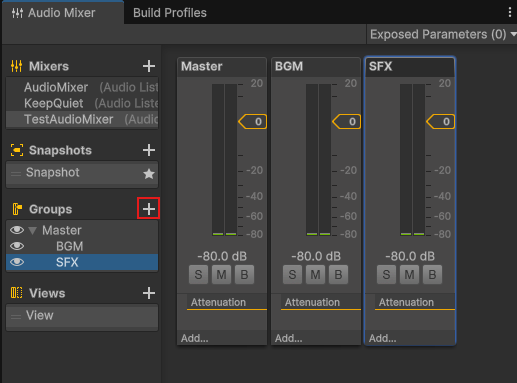Select Attenuation effect on Master strip

click(227, 302)
